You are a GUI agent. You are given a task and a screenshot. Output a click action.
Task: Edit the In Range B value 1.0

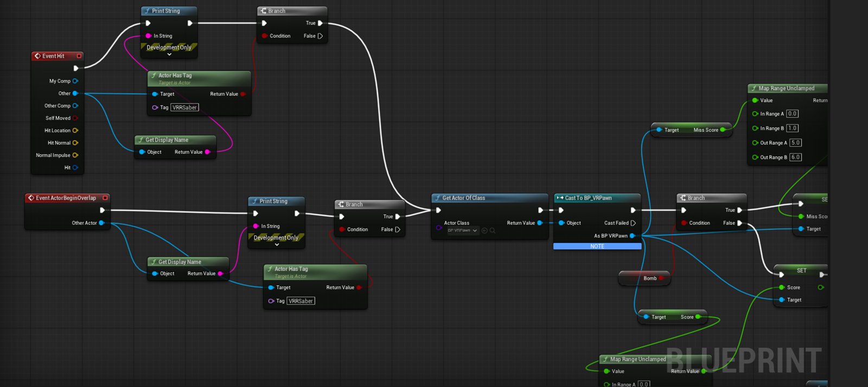tap(793, 128)
